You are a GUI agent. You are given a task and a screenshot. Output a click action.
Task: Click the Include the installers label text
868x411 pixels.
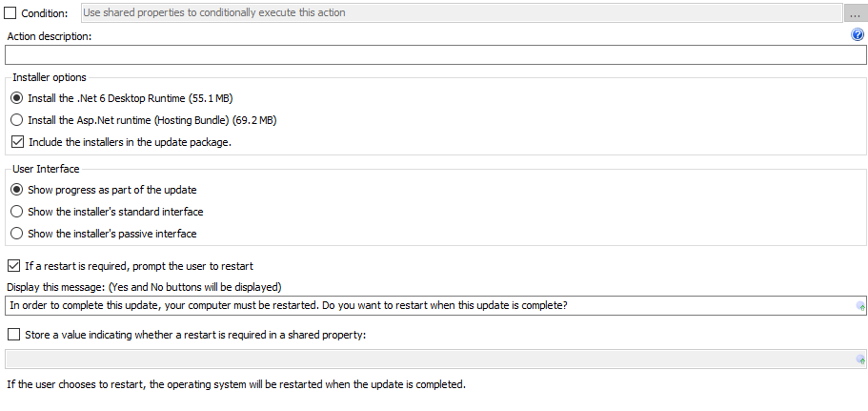point(131,142)
